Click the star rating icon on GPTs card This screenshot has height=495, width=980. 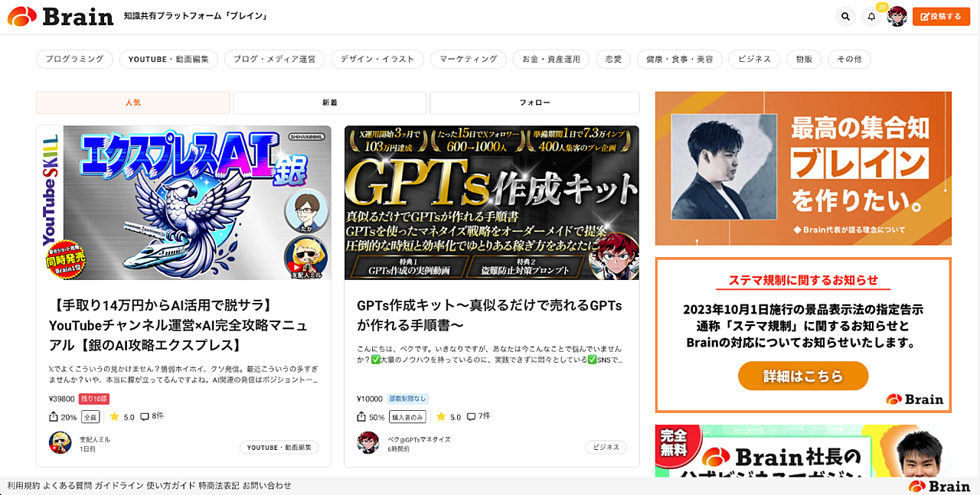point(441,417)
